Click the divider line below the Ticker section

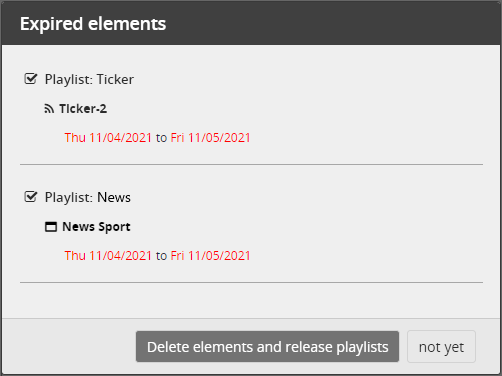coord(251,164)
